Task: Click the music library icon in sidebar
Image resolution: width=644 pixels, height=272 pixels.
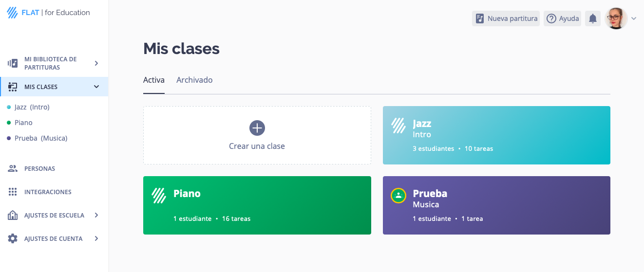Action: pos(13,63)
